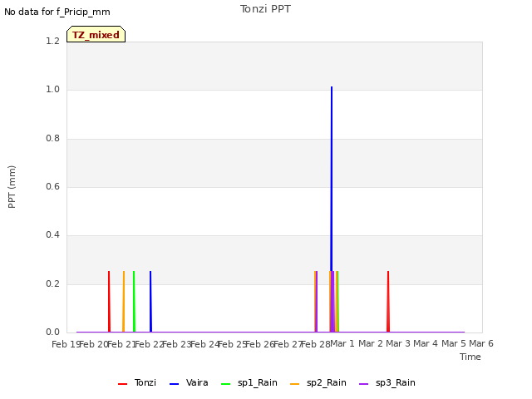Click the Feb 19 x-axis tick label
The height and width of the screenshot is (399, 532).
[66, 344]
